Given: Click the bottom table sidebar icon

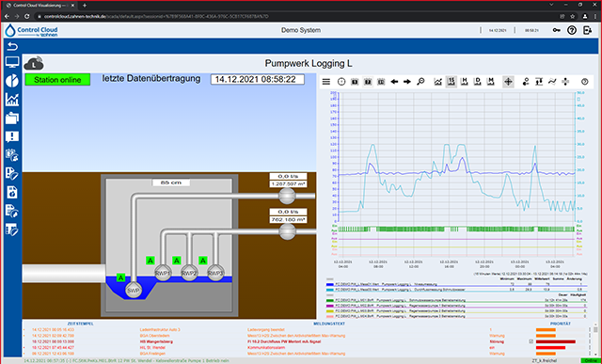Looking at the screenshot, I should 12,229.
